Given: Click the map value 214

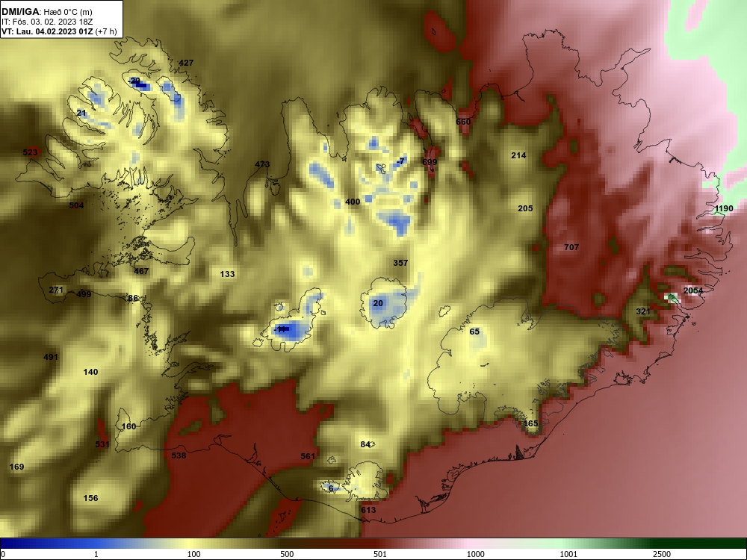Looking at the screenshot, I should pos(518,155).
